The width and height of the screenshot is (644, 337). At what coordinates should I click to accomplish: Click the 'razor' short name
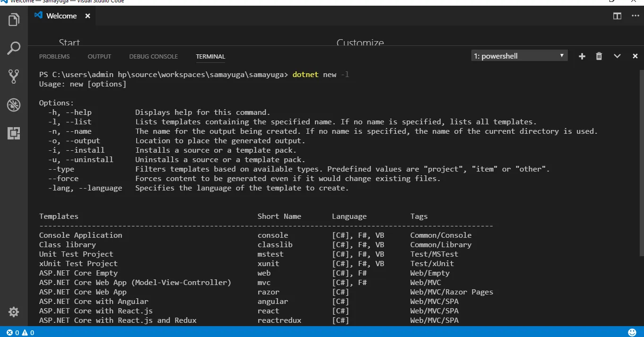269,292
